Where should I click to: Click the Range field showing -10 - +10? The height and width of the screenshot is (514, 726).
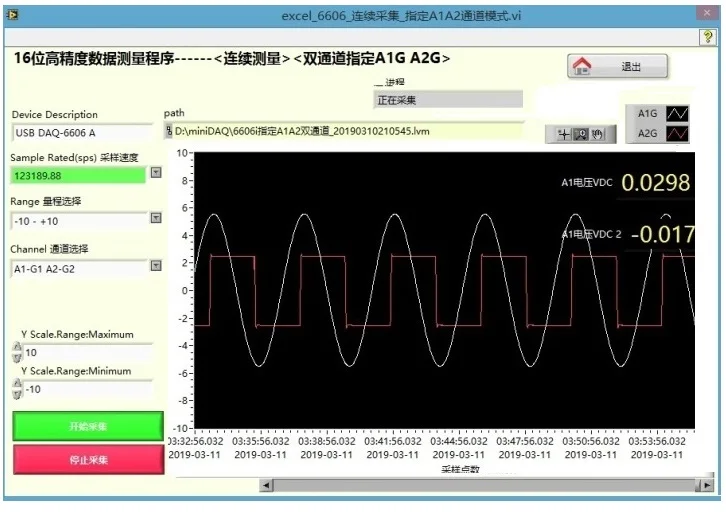pyautogui.click(x=79, y=221)
